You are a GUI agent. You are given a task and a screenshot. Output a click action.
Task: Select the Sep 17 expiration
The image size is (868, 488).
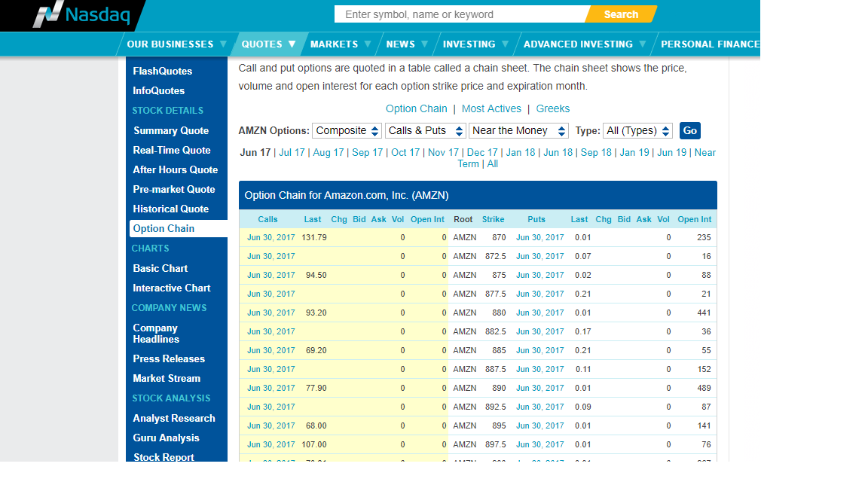pyautogui.click(x=368, y=153)
